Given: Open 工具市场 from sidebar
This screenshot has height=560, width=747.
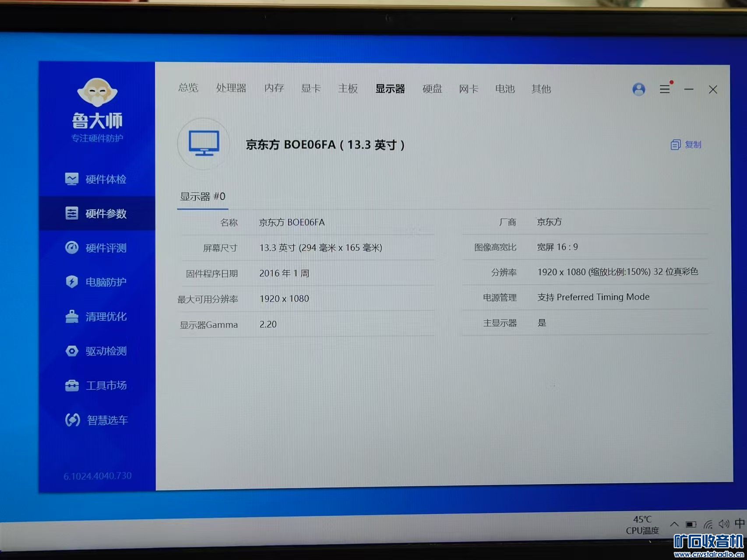Looking at the screenshot, I should pyautogui.click(x=106, y=385).
